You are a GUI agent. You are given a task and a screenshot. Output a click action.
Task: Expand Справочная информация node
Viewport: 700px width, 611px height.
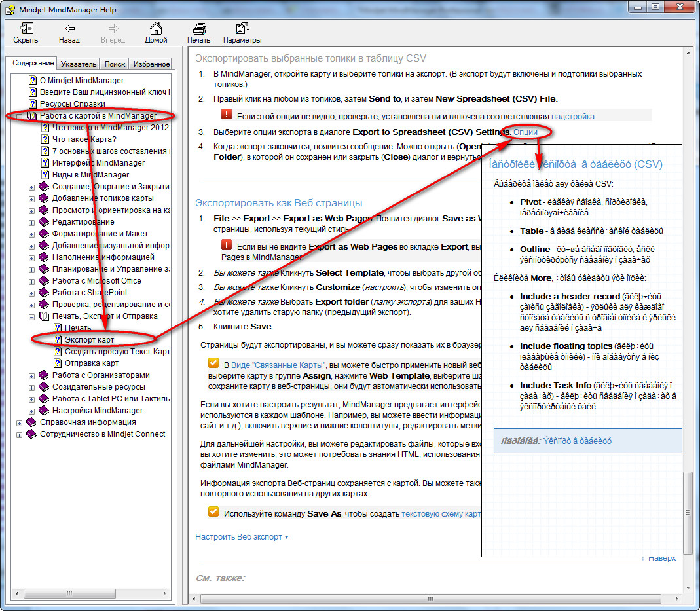19,422
